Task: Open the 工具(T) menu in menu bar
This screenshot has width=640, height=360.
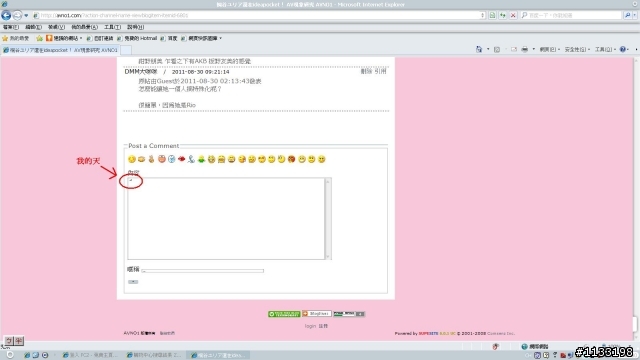Action: coord(112,27)
